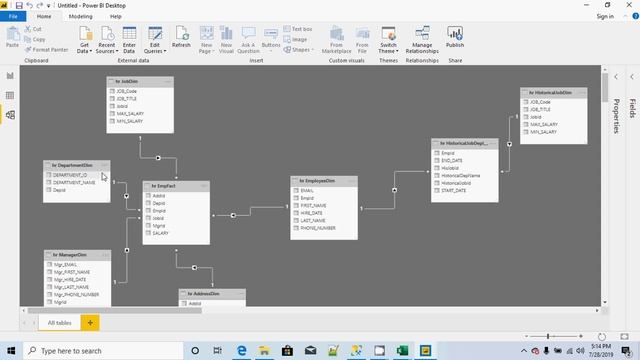Click the taskbar search box
This screenshot has width=640, height=360.
point(103,351)
